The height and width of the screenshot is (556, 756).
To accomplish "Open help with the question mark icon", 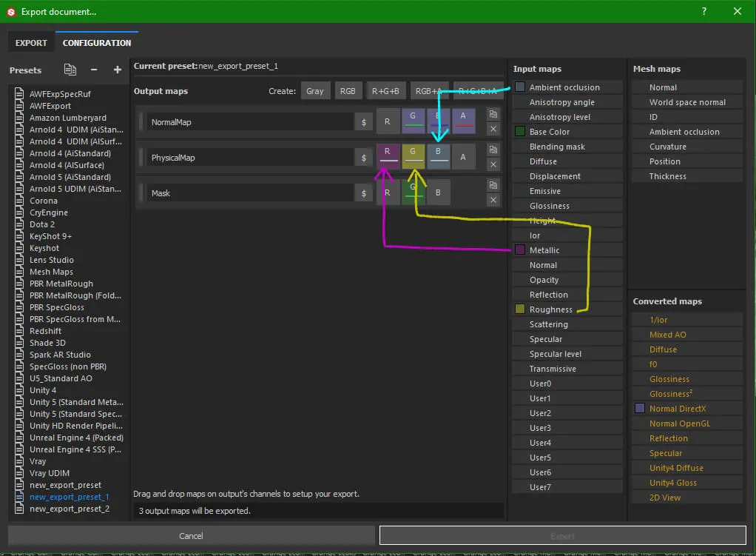I will coord(703,11).
